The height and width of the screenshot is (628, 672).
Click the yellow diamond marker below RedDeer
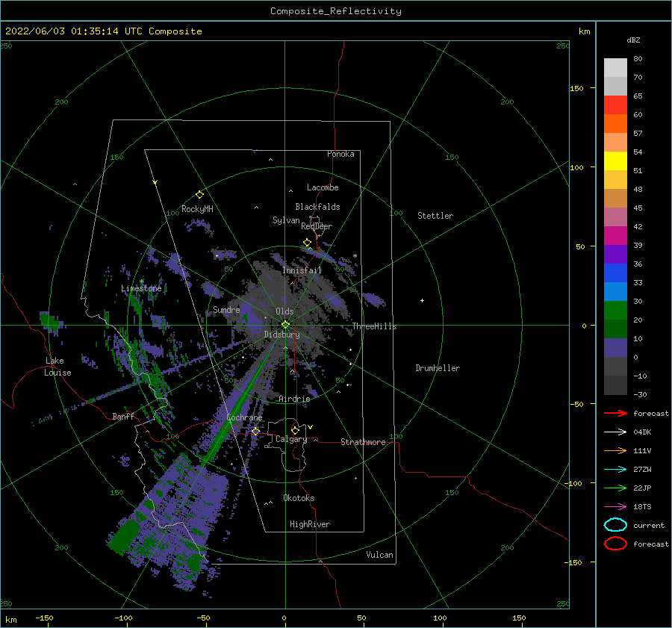[307, 243]
